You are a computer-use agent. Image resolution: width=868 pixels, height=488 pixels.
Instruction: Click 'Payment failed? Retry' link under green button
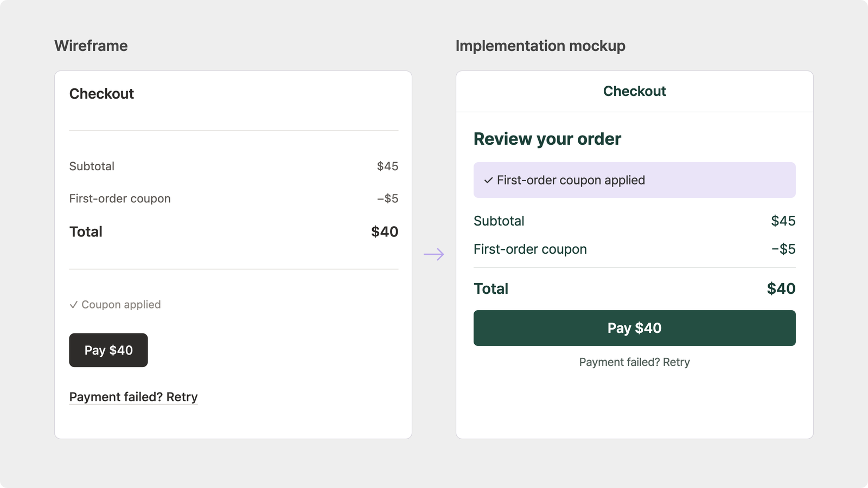pos(635,362)
